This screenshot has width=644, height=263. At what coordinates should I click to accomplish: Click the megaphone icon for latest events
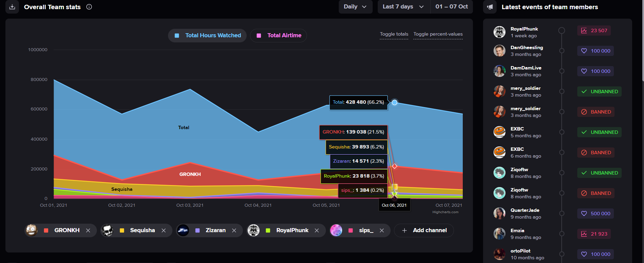[490, 7]
